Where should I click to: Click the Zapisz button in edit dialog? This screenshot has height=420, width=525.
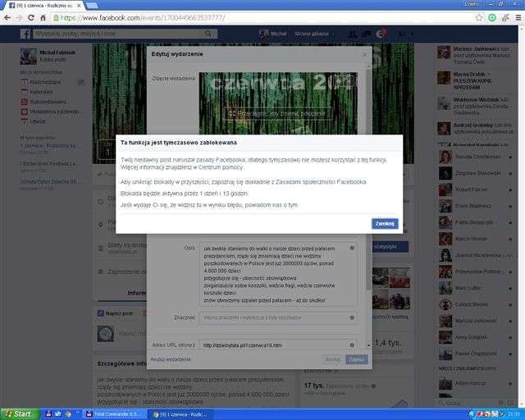(x=356, y=359)
